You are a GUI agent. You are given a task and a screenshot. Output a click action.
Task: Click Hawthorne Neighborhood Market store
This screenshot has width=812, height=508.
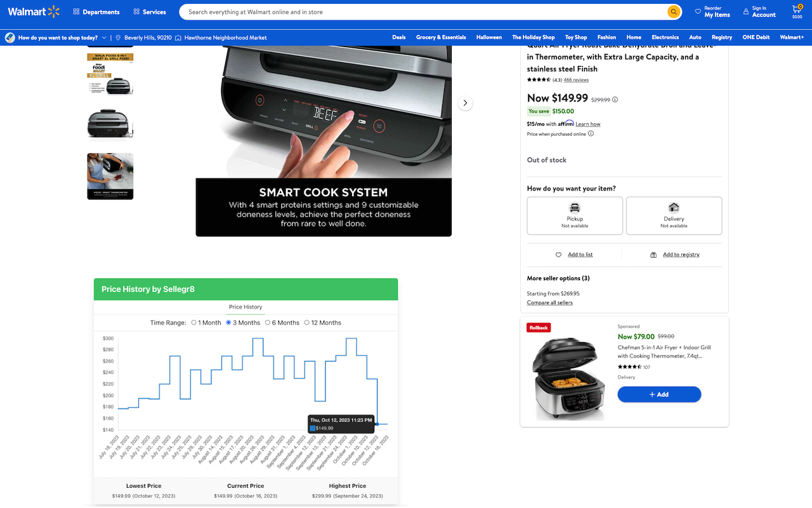tap(221, 37)
